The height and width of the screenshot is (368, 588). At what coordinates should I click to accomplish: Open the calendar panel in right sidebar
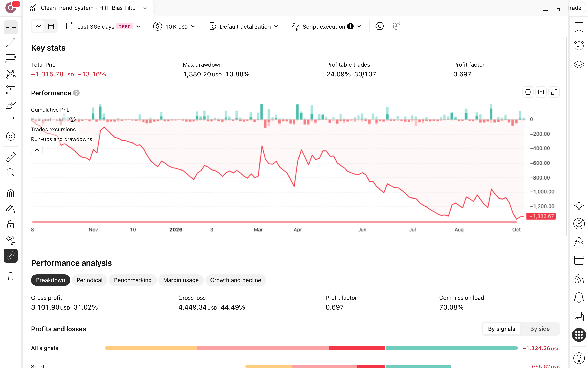[x=579, y=260]
